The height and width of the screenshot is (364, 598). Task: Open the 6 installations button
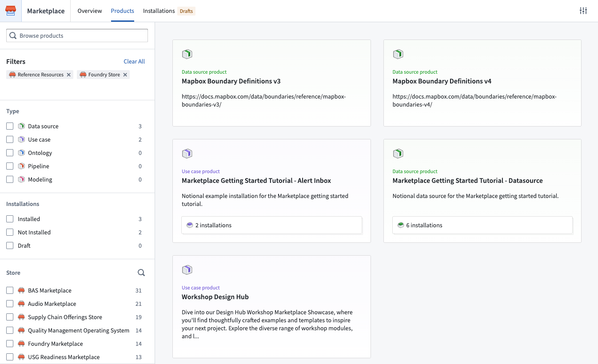click(x=482, y=225)
